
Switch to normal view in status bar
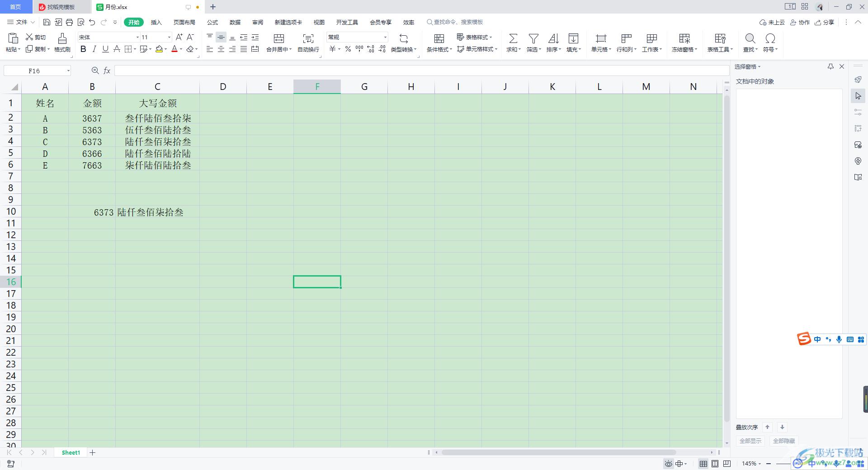pyautogui.click(x=703, y=464)
